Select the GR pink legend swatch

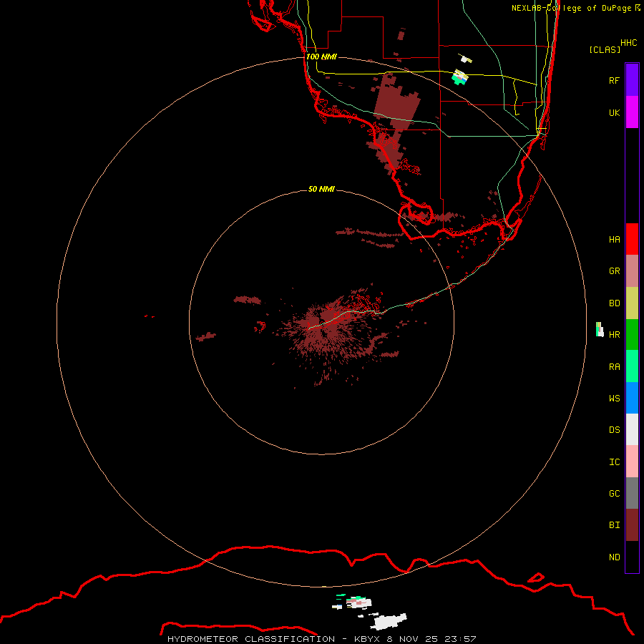(632, 271)
